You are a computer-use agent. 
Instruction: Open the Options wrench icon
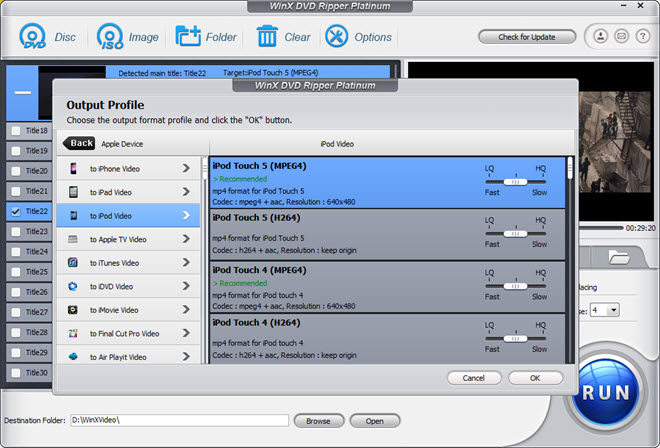(x=337, y=36)
